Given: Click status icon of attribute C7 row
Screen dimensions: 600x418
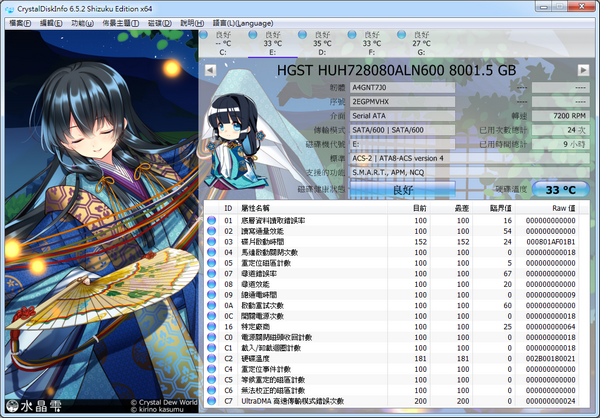Looking at the screenshot, I should tap(211, 401).
